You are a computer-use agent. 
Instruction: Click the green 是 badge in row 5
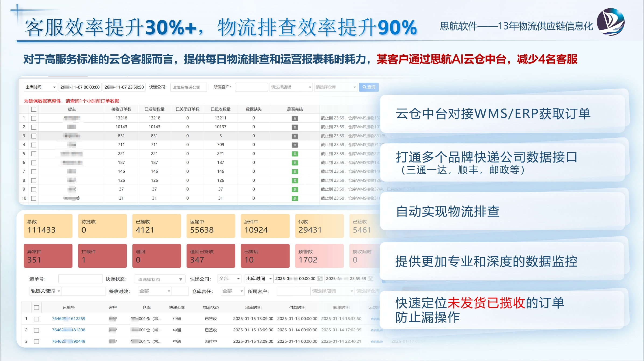(x=295, y=154)
